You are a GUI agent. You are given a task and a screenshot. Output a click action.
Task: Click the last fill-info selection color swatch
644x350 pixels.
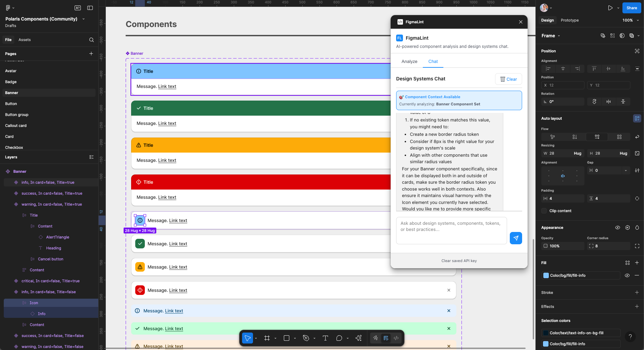(545, 344)
